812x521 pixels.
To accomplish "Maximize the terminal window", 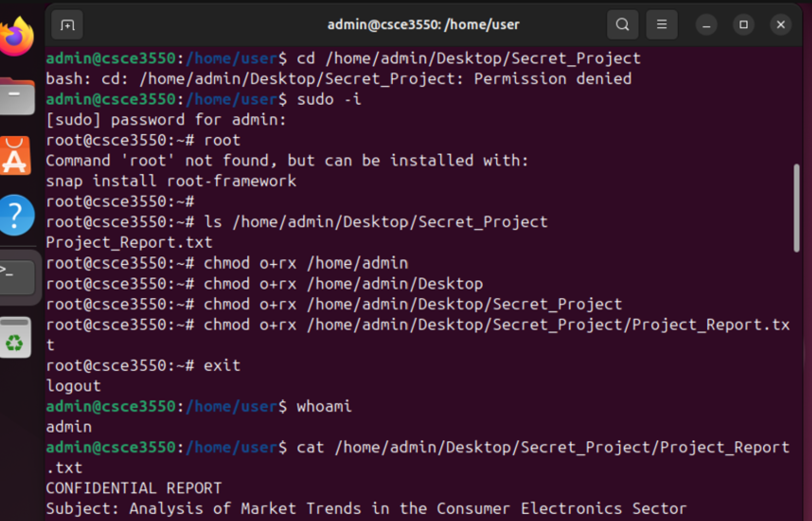I will point(744,24).
